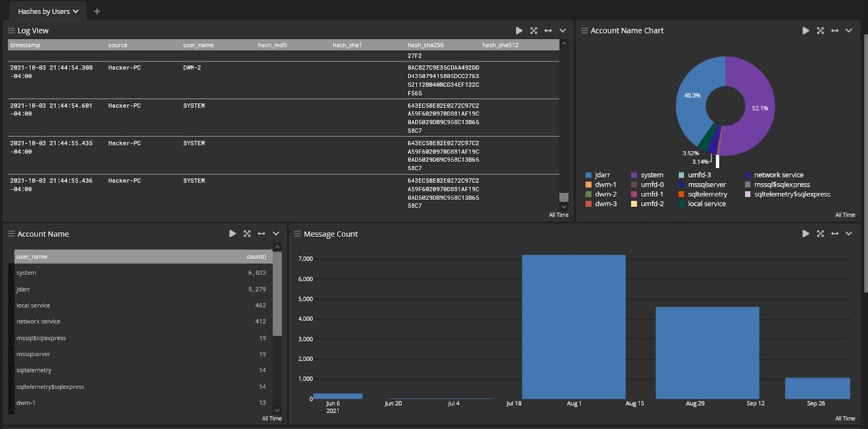
Task: Toggle the sqltelemetry$sqlexpress legend entry
Action: [788, 194]
